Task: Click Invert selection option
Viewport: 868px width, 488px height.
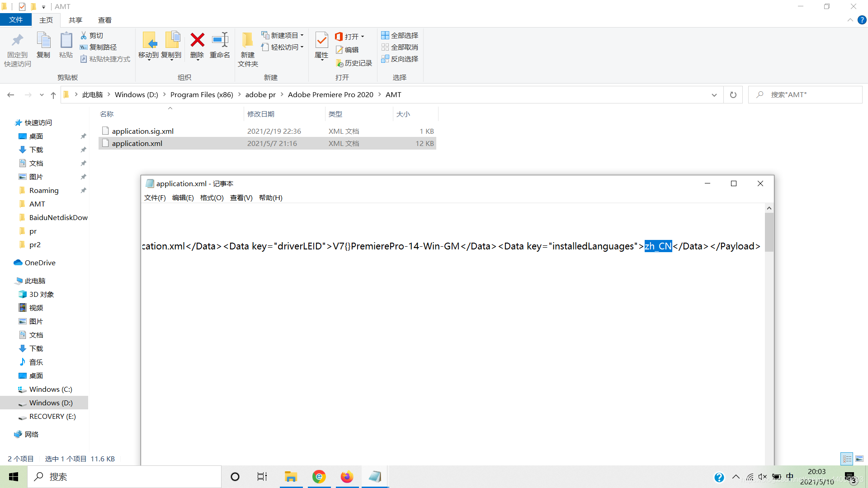Action: tap(400, 59)
